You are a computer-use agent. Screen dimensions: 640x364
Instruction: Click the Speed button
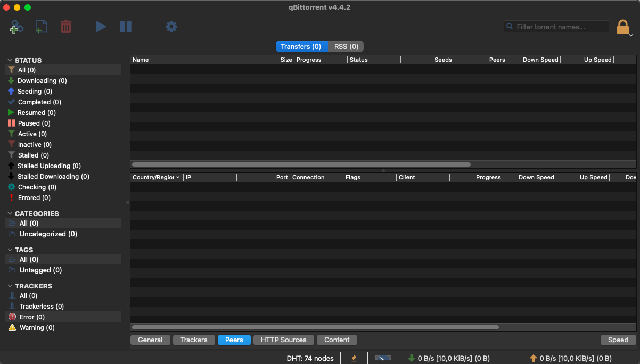[x=618, y=340]
